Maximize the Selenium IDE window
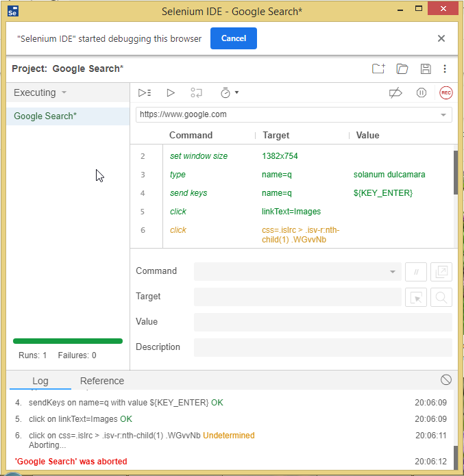Viewport: 464px width, 476px height. [x=419, y=9]
